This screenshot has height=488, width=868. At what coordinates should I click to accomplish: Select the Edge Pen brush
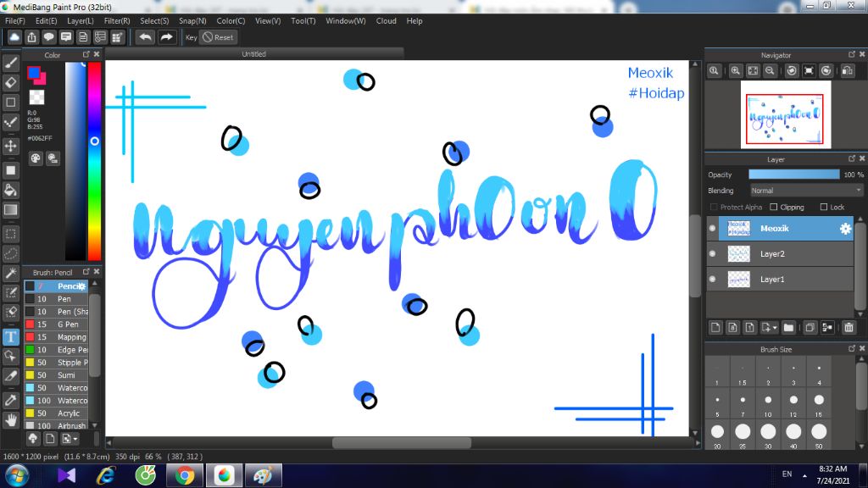56,350
